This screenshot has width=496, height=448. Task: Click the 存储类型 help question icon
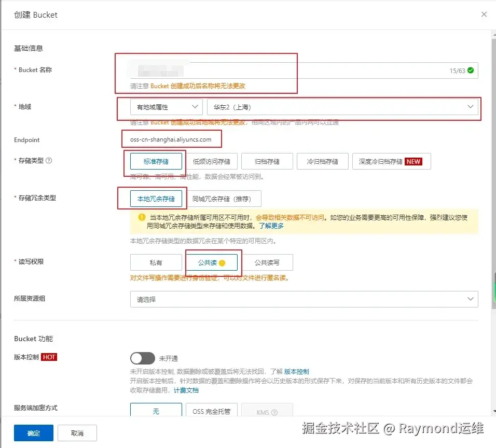49,160
